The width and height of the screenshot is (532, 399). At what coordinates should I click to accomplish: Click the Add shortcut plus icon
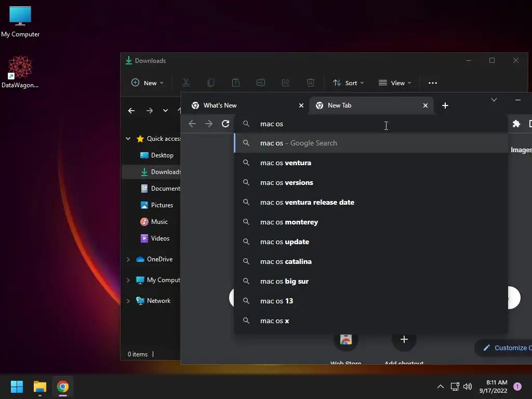404,340
